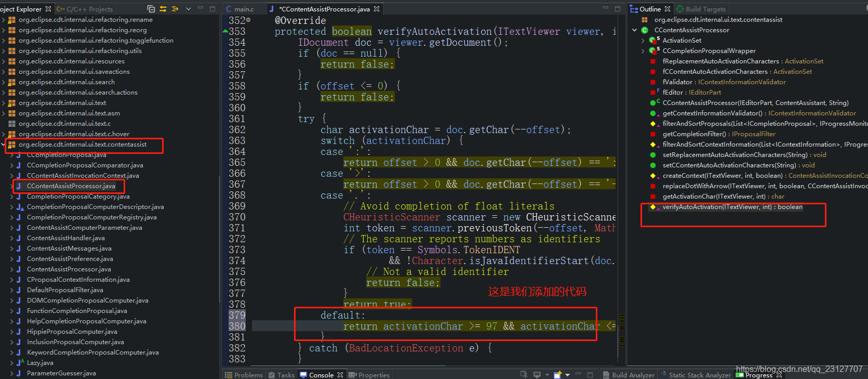Screen dimensions: 868x379
Task: Click fold toggle at line 352
Action: [248, 20]
